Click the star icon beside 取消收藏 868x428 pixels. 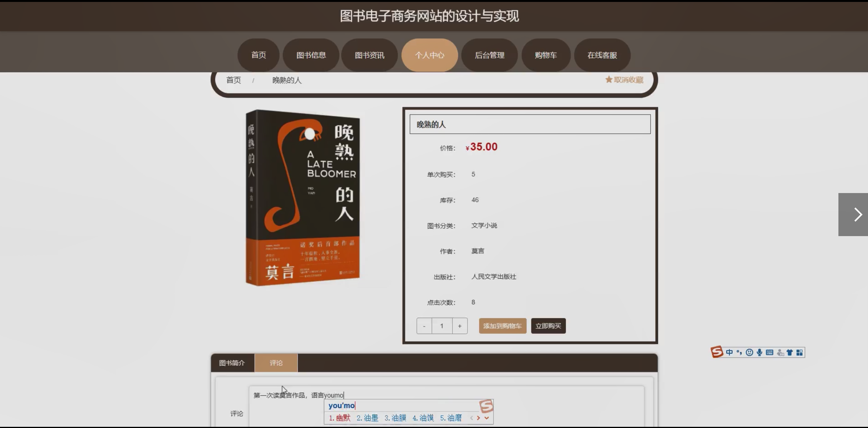(609, 80)
